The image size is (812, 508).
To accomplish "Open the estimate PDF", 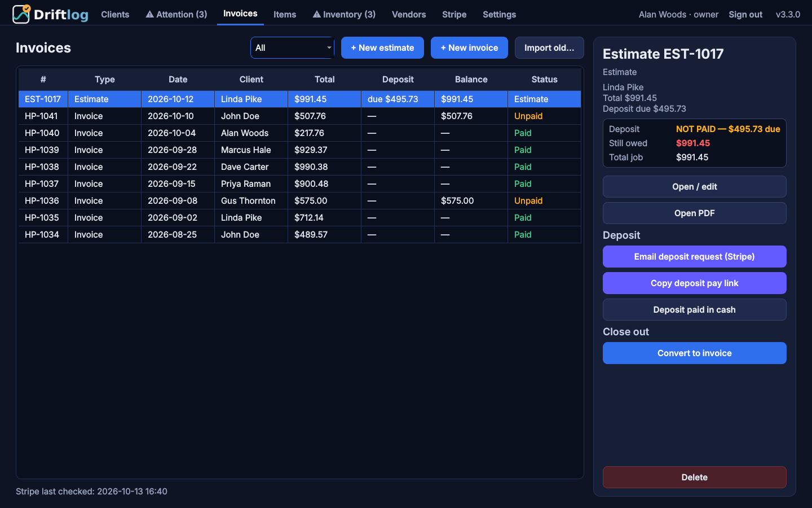I will (x=695, y=213).
